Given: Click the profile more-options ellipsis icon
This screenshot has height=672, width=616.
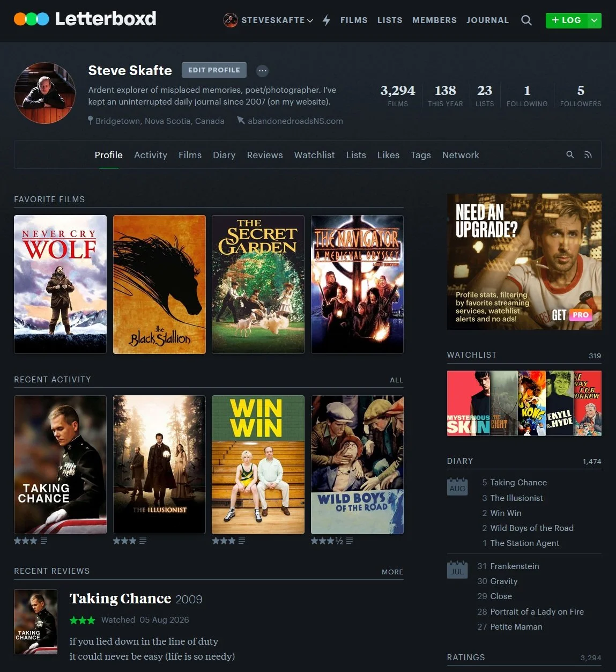Looking at the screenshot, I should [262, 70].
